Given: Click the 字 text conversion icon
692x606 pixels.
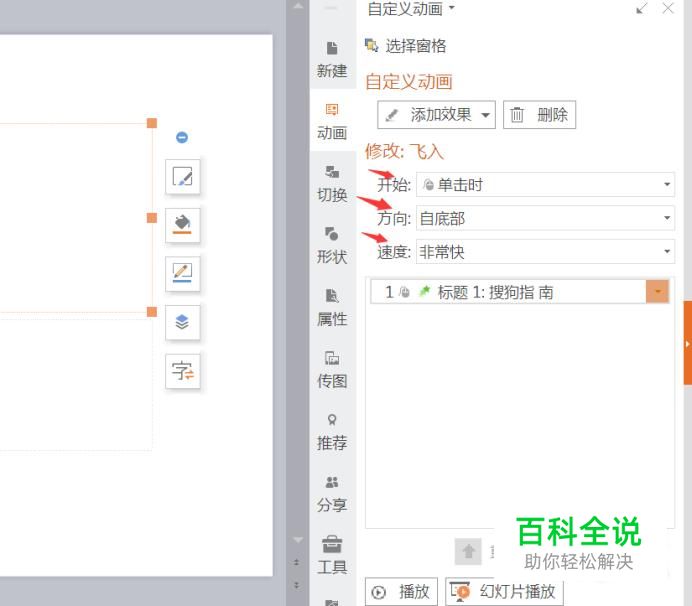Looking at the screenshot, I should pyautogui.click(x=182, y=371).
